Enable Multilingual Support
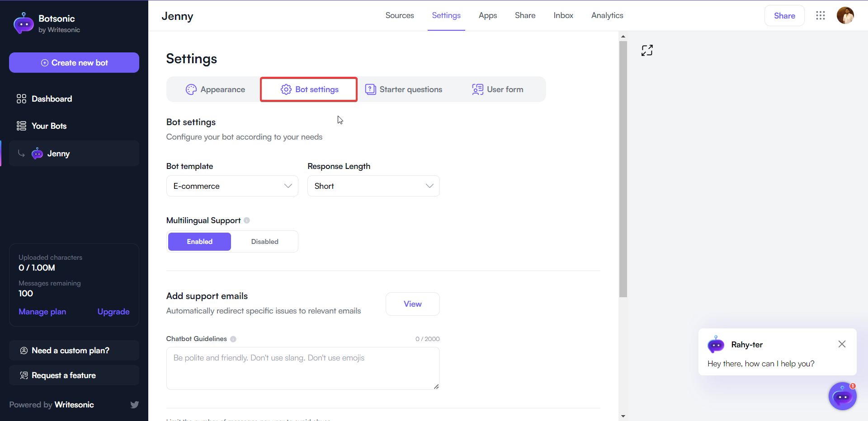The height and width of the screenshot is (421, 868). click(199, 241)
